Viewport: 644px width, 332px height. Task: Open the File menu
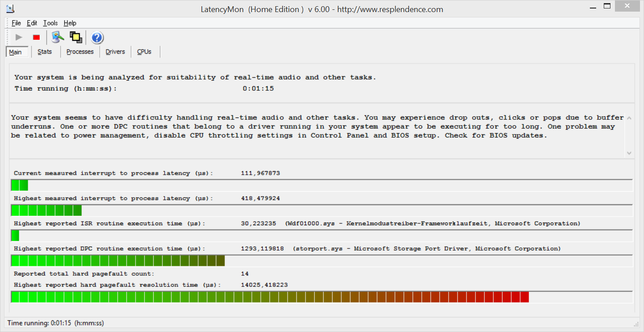point(16,23)
